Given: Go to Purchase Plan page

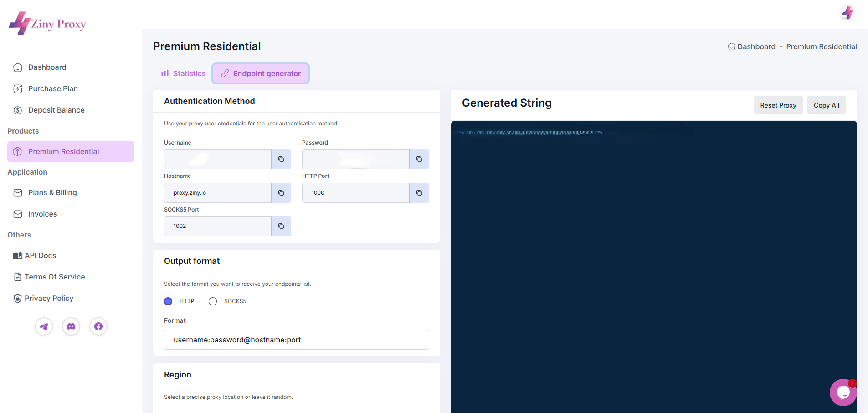Looking at the screenshot, I should (x=53, y=88).
